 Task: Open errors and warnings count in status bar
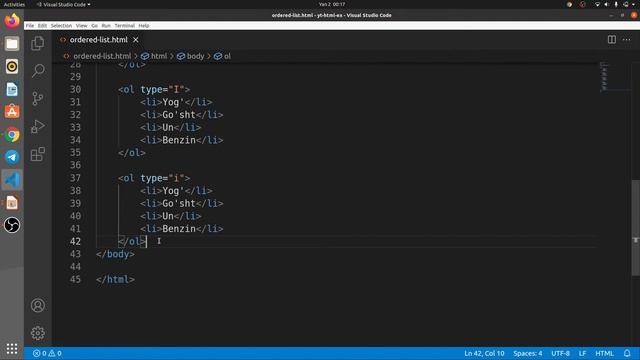pyautogui.click(x=47, y=353)
